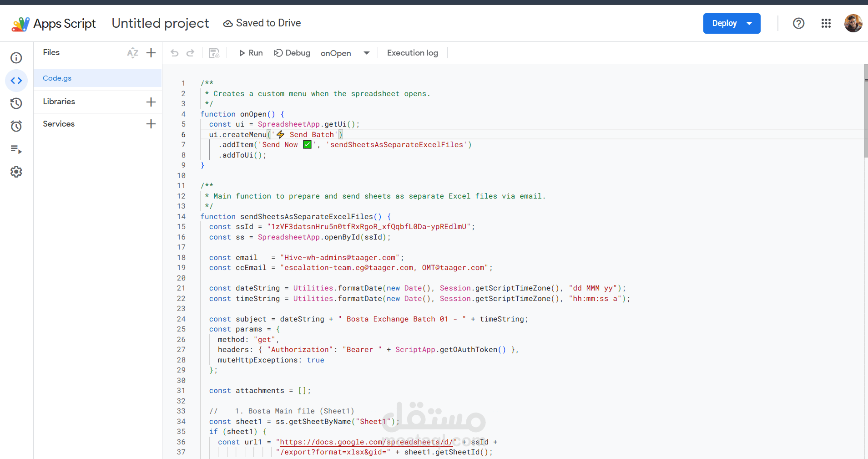Open the Overview info icon in sidebar
Screen dimensions: 868x459
point(16,58)
